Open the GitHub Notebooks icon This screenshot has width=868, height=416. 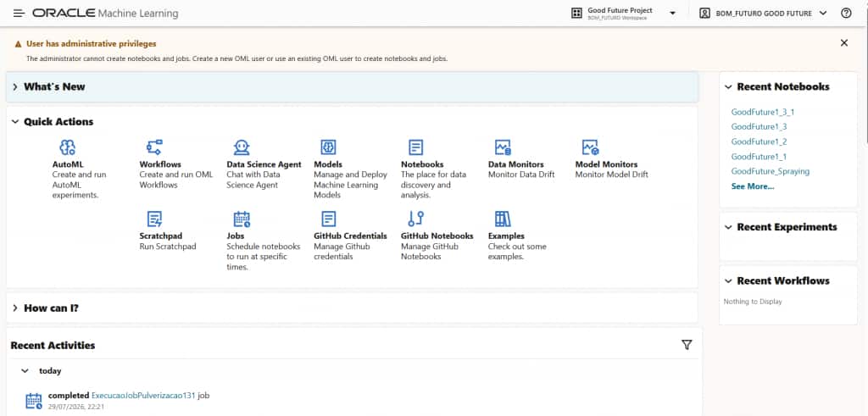point(415,219)
